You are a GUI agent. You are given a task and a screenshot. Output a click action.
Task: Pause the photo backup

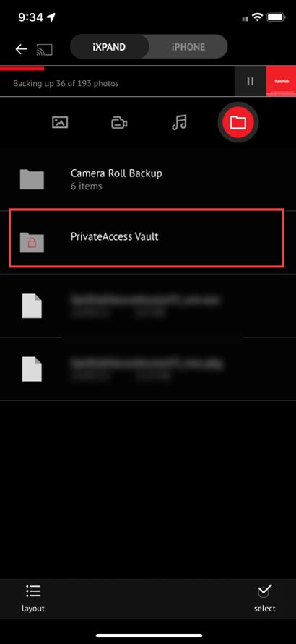tap(250, 82)
